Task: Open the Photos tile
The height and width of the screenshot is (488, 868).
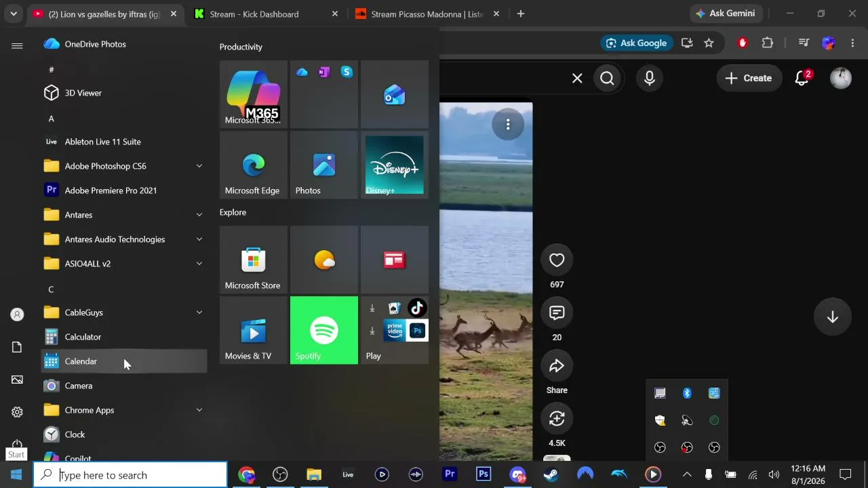Action: (x=324, y=165)
